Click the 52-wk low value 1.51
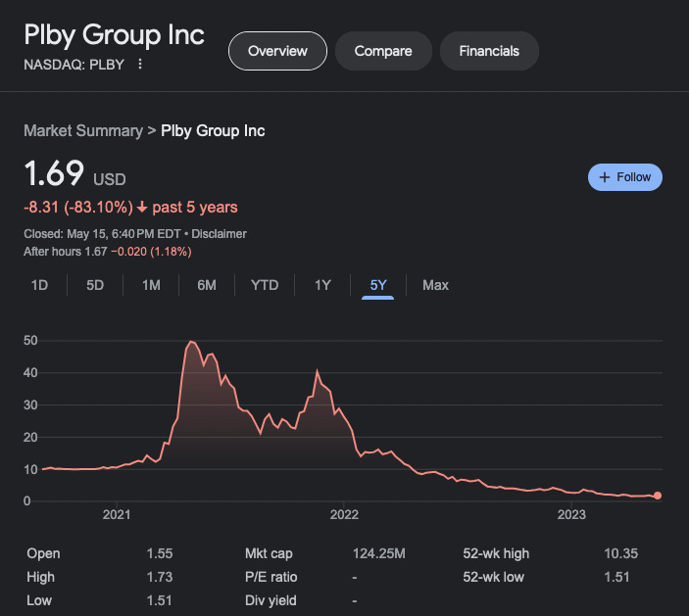This screenshot has width=689, height=616. tap(616, 577)
